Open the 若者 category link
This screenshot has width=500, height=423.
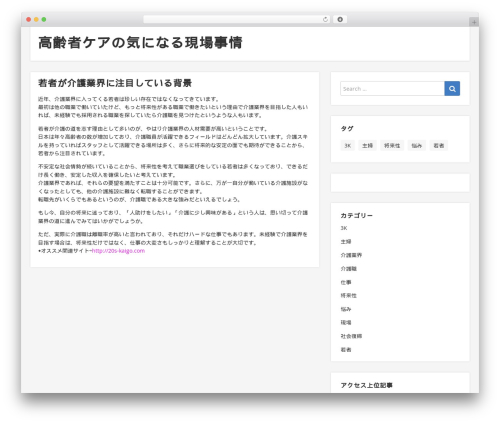coord(346,350)
